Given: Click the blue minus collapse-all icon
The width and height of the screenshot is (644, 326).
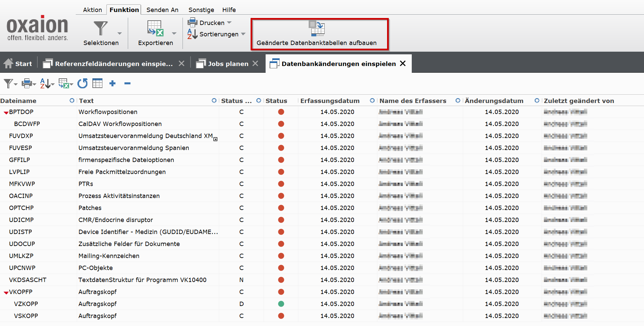Looking at the screenshot, I should click(127, 83).
